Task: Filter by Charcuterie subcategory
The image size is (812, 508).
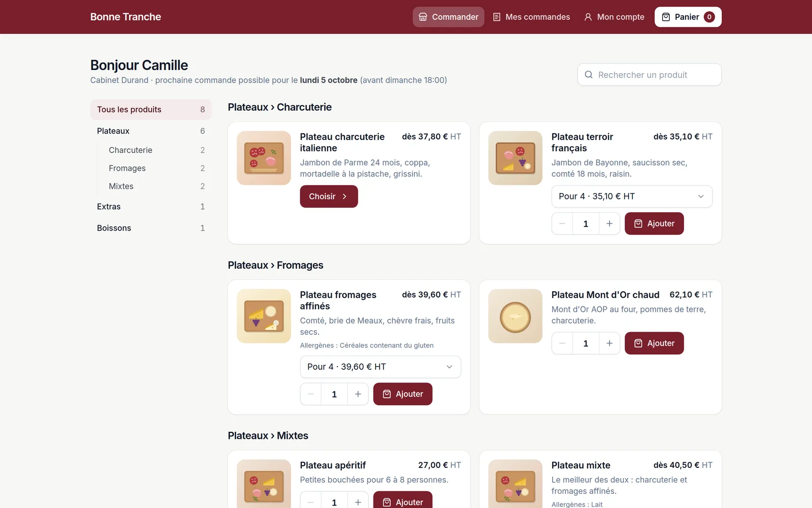Action: 156,150
